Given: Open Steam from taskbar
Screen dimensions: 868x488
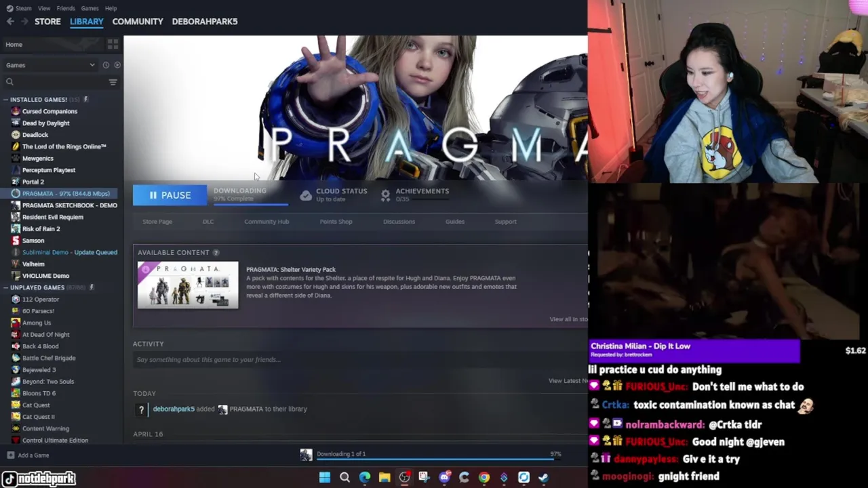Looking at the screenshot, I should 543,478.
